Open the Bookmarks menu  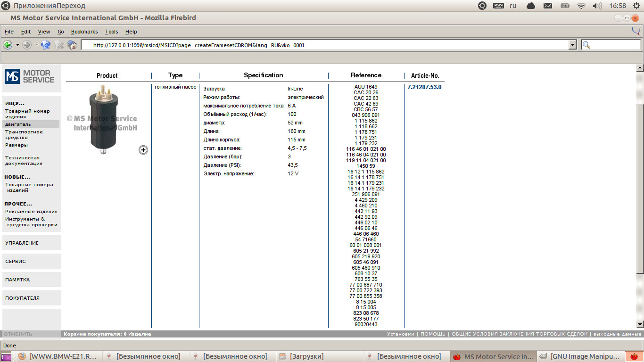(84, 32)
